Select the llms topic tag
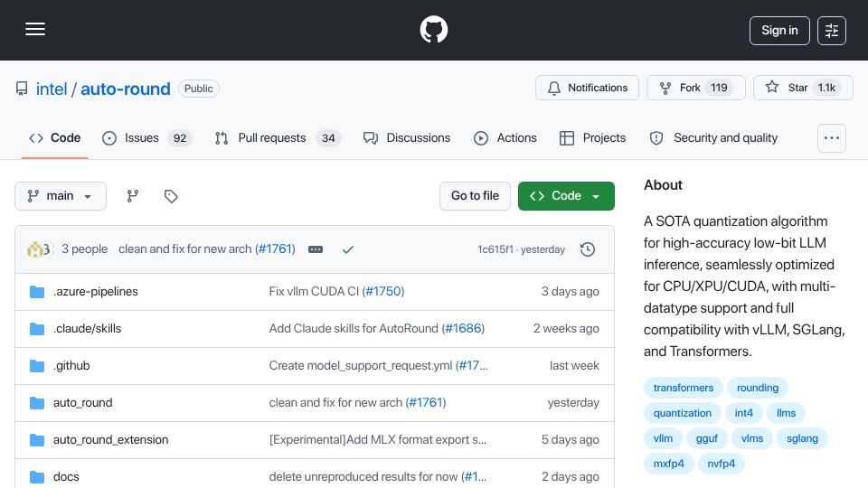 pyautogui.click(x=786, y=413)
